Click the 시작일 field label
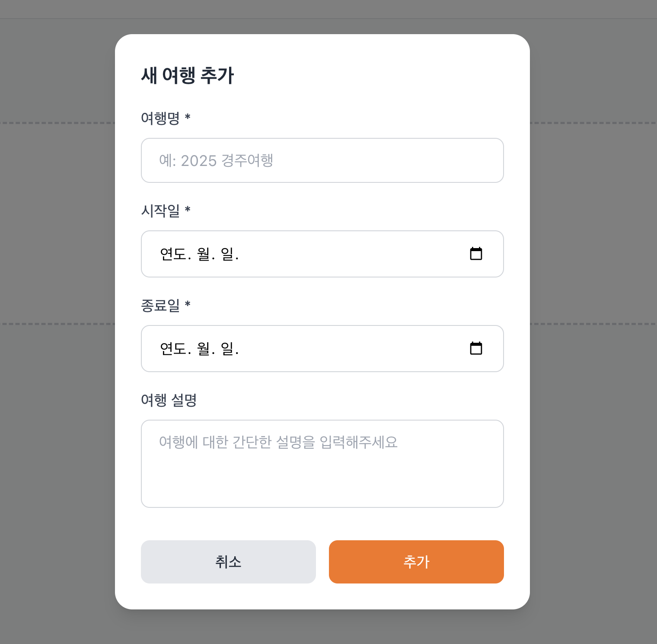The width and height of the screenshot is (657, 644). point(160,210)
